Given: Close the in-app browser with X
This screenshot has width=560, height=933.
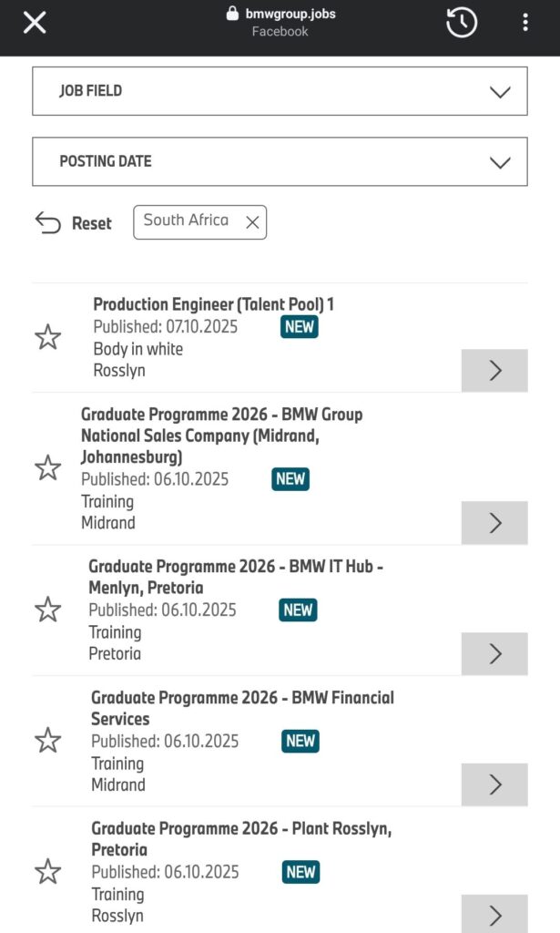Looking at the screenshot, I should pyautogui.click(x=35, y=23).
